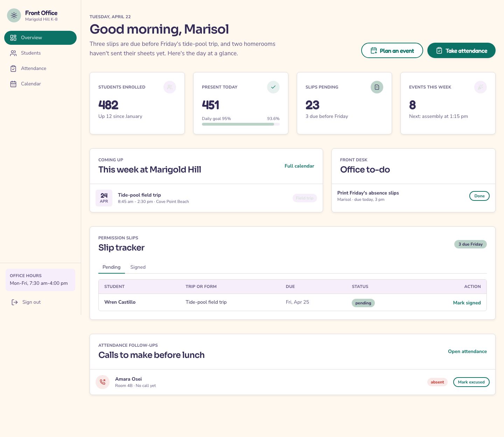Click the pending status badge
The image size is (504, 437).
click(x=363, y=303)
